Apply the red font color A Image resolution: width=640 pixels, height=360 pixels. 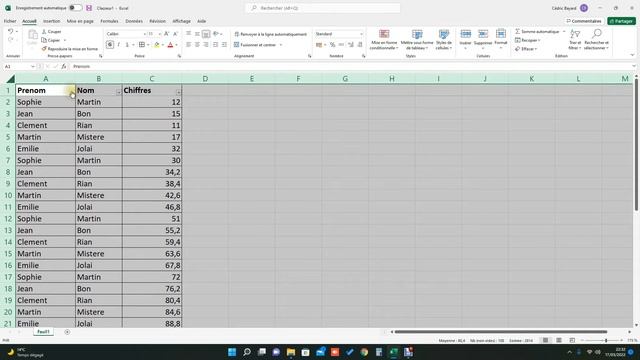171,44
